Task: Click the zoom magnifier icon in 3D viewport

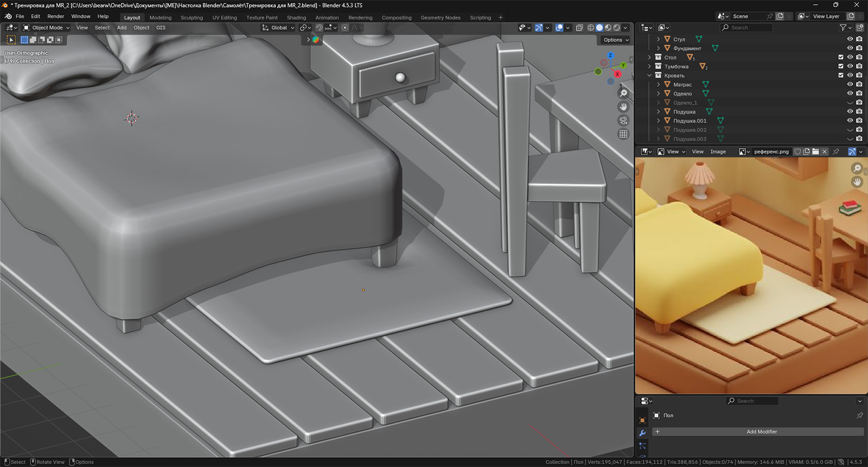Action: pyautogui.click(x=623, y=93)
